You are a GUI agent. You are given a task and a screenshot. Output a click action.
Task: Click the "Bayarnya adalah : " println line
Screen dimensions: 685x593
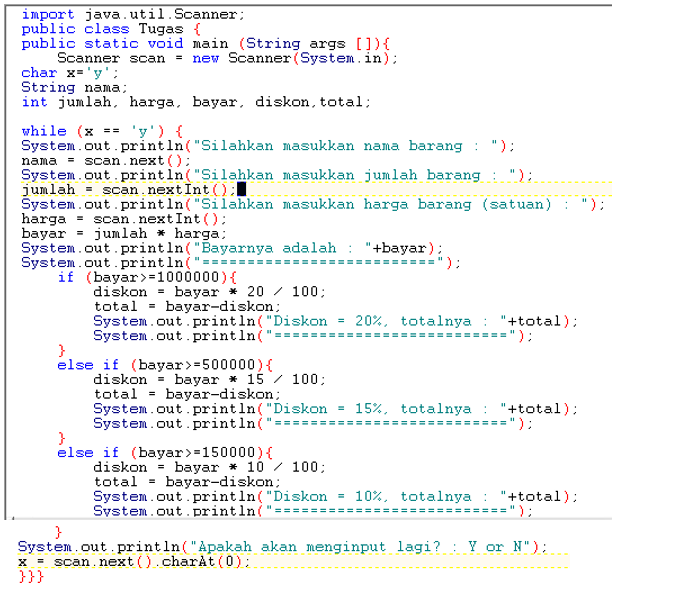[232, 248]
